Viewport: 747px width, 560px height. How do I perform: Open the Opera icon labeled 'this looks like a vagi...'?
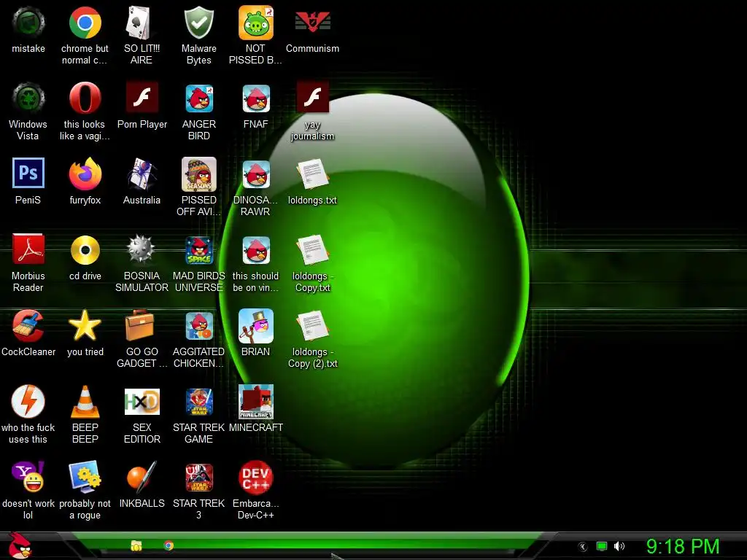point(85,98)
